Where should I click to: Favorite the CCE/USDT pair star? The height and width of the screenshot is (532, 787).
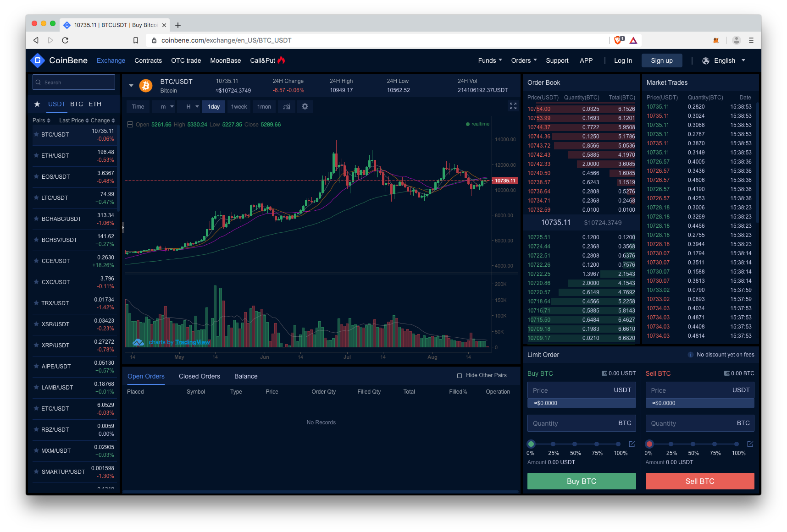tap(36, 261)
